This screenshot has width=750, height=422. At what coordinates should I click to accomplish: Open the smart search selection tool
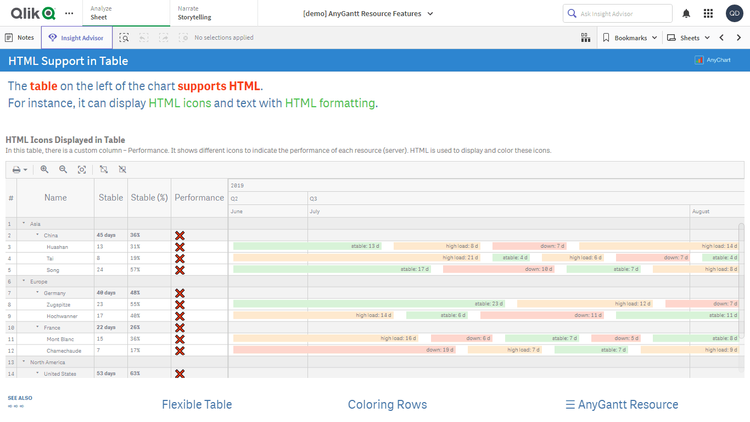(x=124, y=37)
